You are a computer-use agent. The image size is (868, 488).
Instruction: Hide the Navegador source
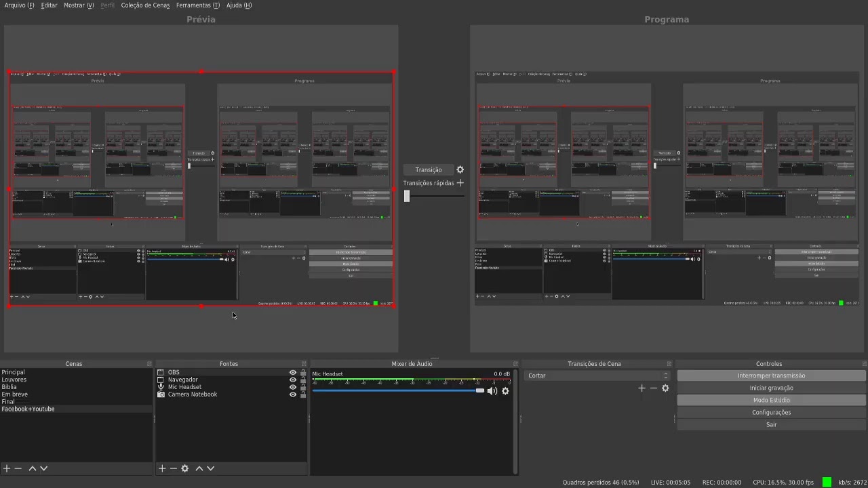tap(293, 380)
